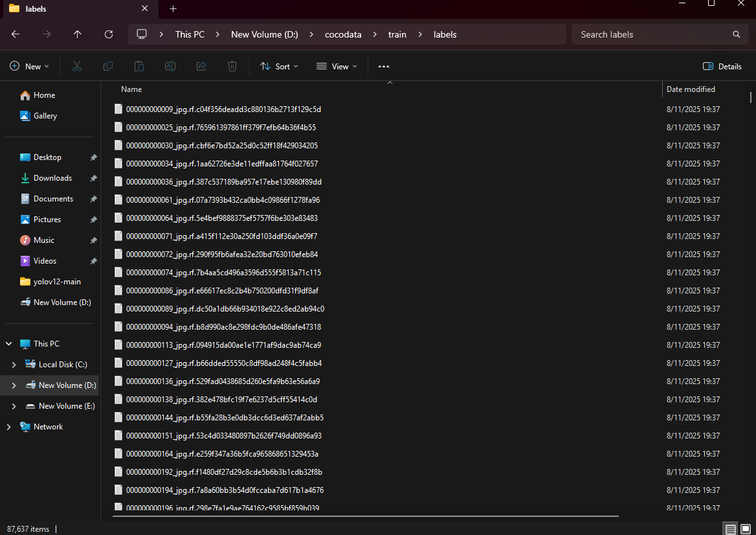The height and width of the screenshot is (535, 756).
Task: Expand the Network tree node
Action: 8,427
